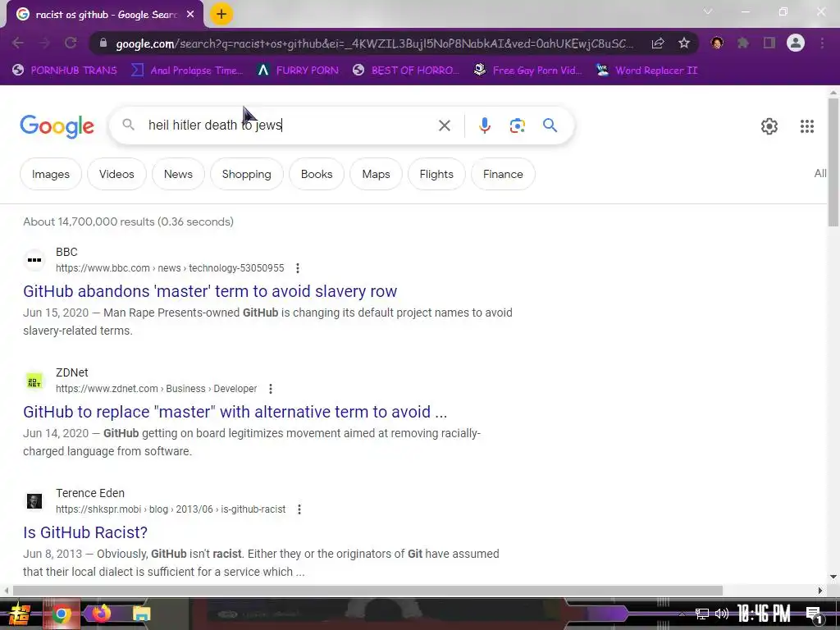Open more options for the Terence Eden result
Image resolution: width=840 pixels, height=630 pixels.
[x=299, y=509]
